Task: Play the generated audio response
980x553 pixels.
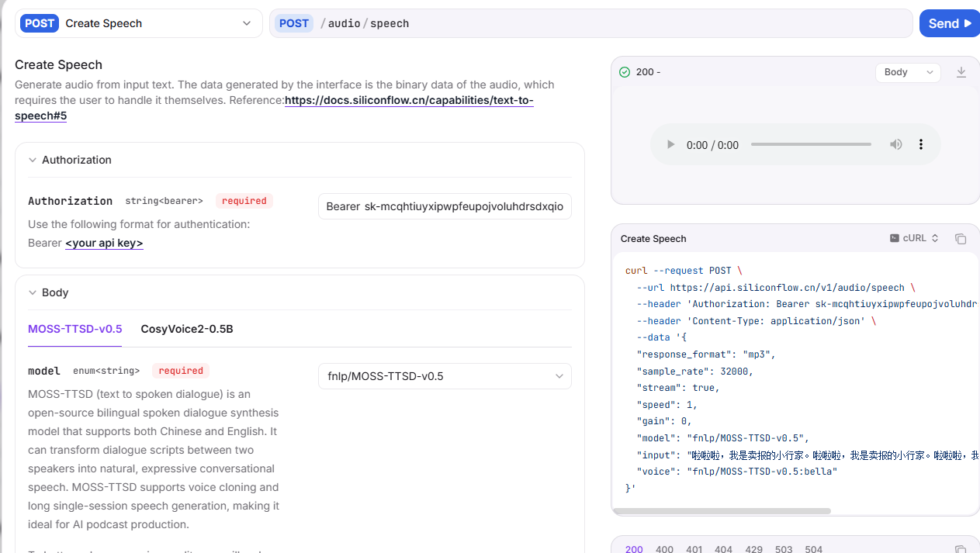Action: click(671, 145)
